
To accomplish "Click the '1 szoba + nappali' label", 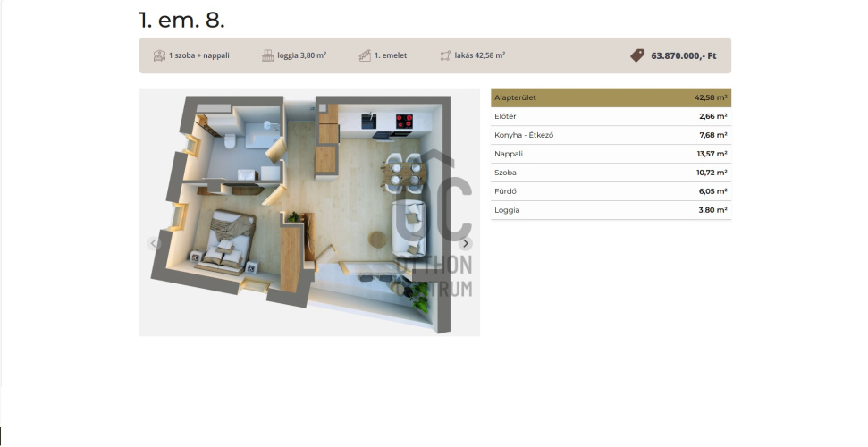I will coord(199,55).
